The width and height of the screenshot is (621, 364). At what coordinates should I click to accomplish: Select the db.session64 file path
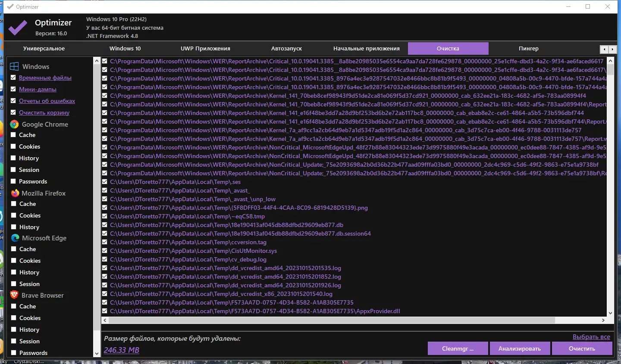point(240,233)
